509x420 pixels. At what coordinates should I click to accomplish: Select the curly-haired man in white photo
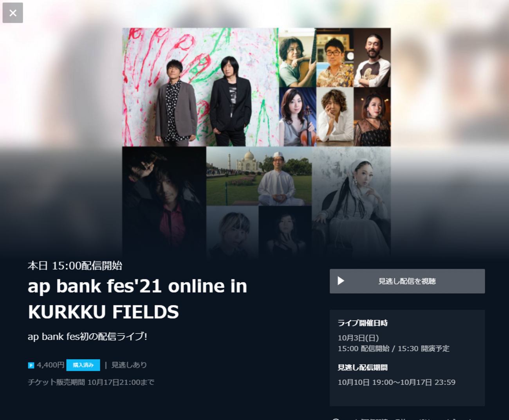pos(335,117)
